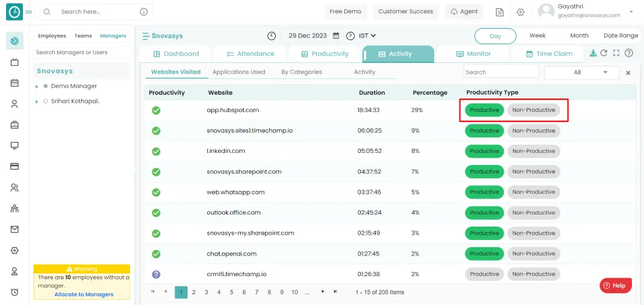Viewport: 644px width, 305px height.
Task: Mark crm16.timechamp.io as Productive
Action: click(x=484, y=274)
